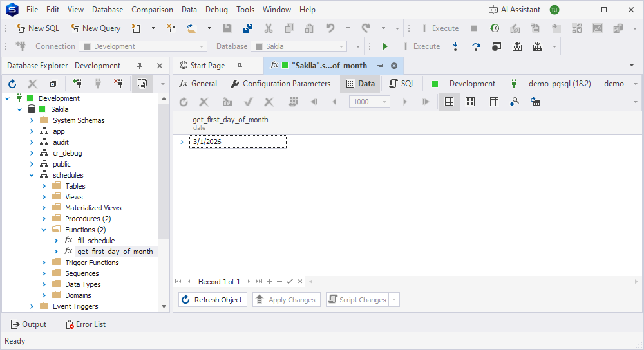Select get_first_day_of_month in the tree
This screenshot has width=644, height=350.
tap(115, 252)
